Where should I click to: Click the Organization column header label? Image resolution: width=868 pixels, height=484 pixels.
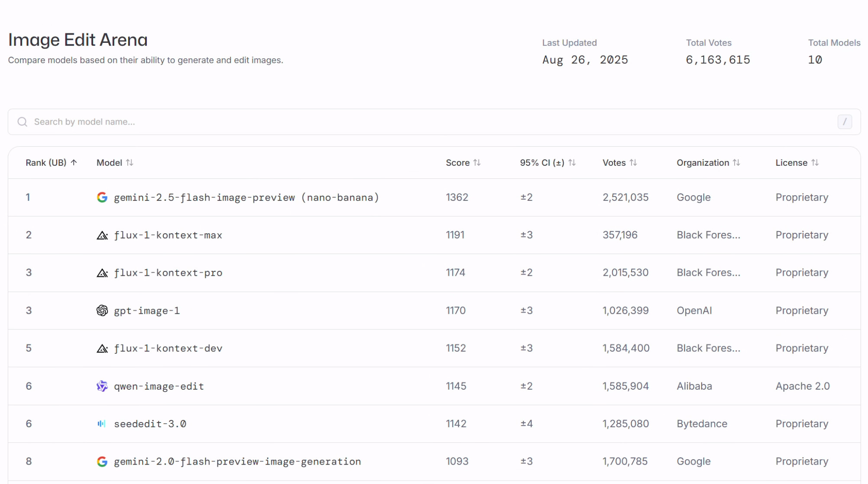[703, 162]
